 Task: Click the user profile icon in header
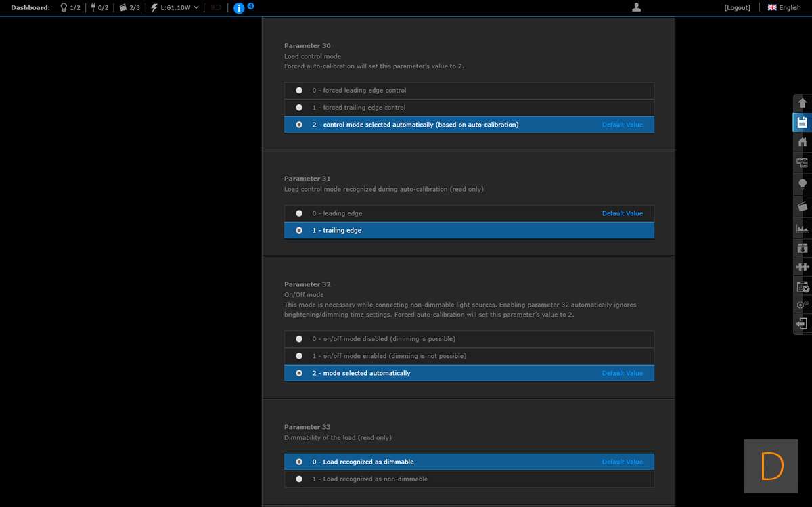(x=636, y=7)
